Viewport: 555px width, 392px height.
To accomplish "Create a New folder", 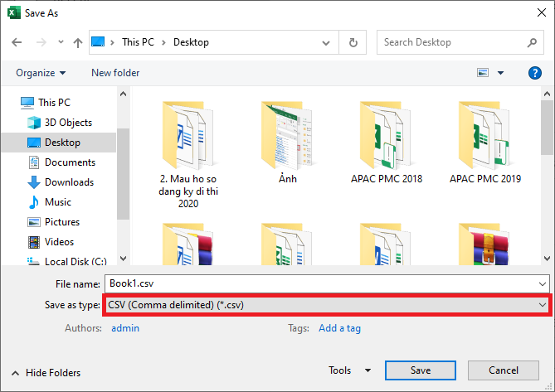I will coord(115,73).
